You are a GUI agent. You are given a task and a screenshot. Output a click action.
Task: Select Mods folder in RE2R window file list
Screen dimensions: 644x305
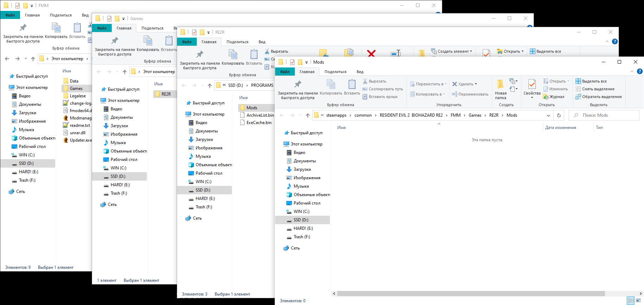pos(252,108)
